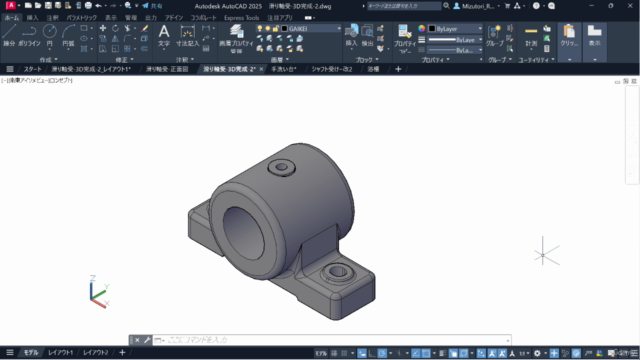
Task: Switch to 滑り軸受-正面図 drawing tab
Action: point(167,69)
